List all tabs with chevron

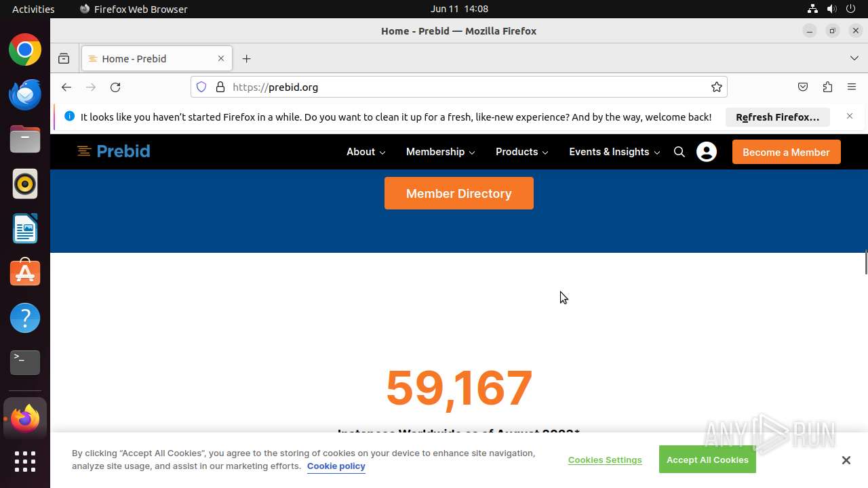pyautogui.click(x=854, y=59)
